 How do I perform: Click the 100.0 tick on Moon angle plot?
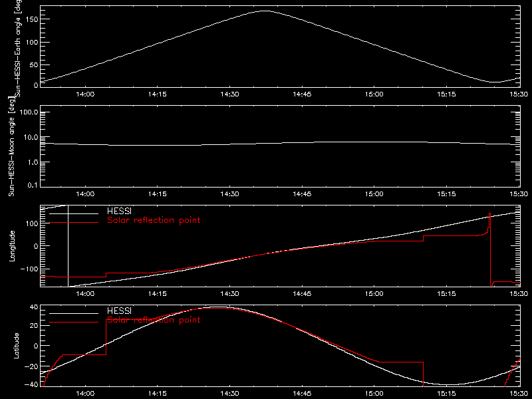(29, 112)
